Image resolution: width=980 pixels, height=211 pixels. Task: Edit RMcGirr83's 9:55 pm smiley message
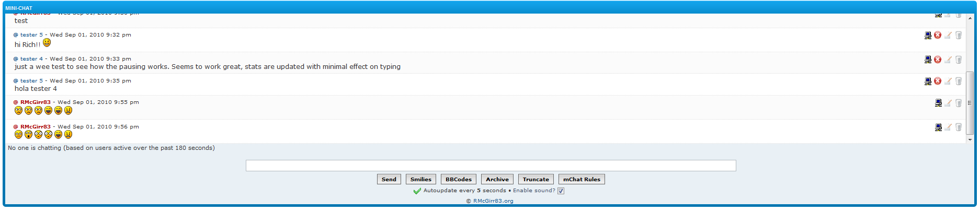point(948,103)
